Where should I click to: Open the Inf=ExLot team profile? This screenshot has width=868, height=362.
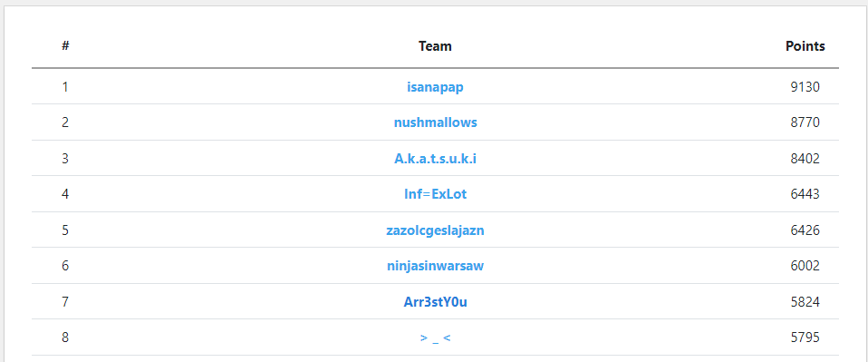(435, 194)
